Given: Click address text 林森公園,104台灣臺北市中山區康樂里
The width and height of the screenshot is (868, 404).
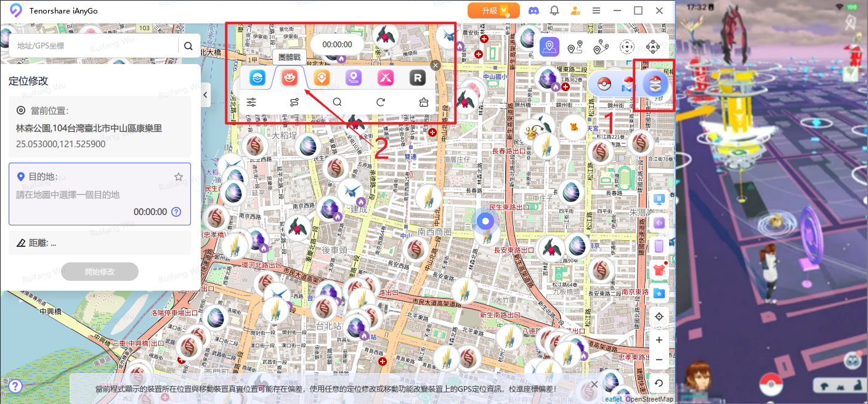Looking at the screenshot, I should tap(89, 128).
